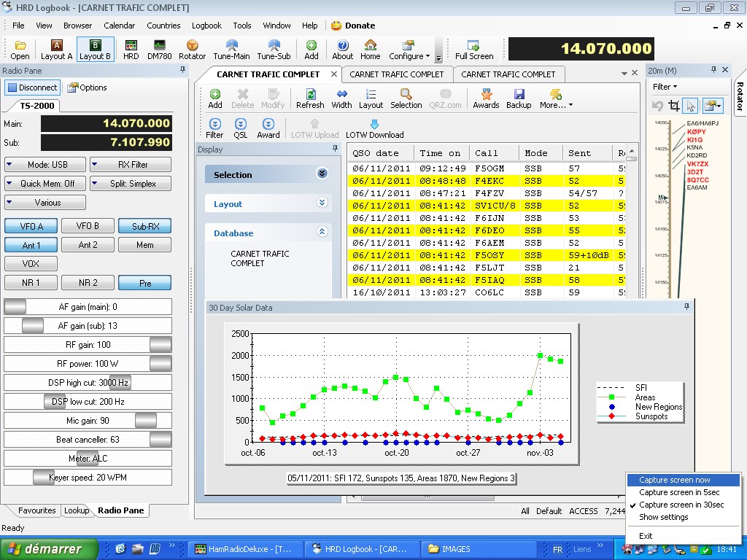Adjust the Keyer speed slider

[88, 478]
